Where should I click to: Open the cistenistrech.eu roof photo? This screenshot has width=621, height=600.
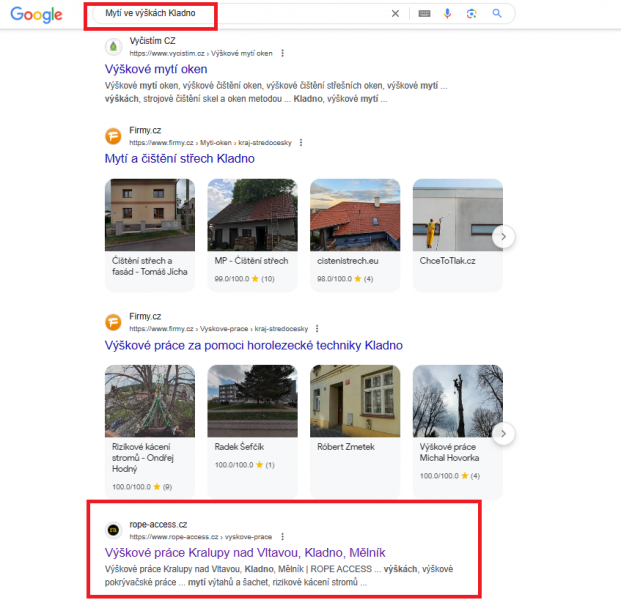click(x=355, y=215)
